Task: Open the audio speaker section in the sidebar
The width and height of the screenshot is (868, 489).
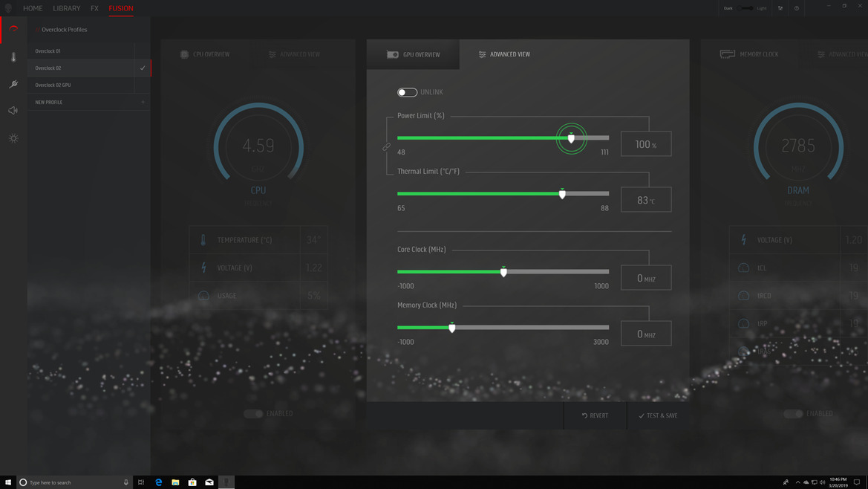Action: (x=13, y=111)
